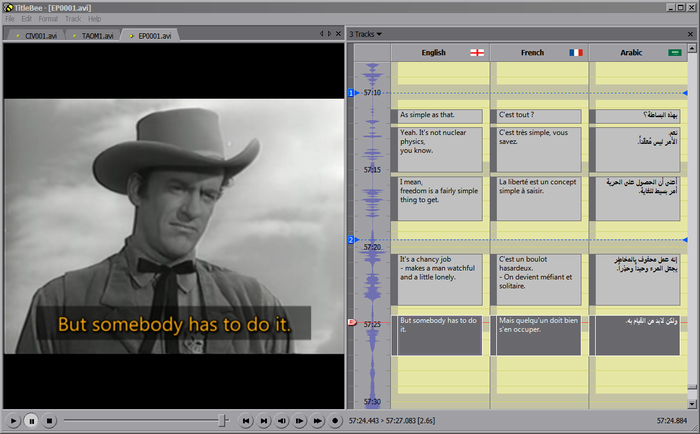Open the Format menu
Screen dimensions: 700x434
pos(48,19)
